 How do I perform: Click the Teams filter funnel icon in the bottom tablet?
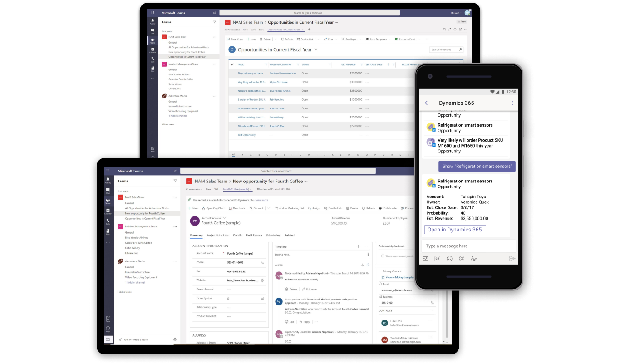click(175, 181)
